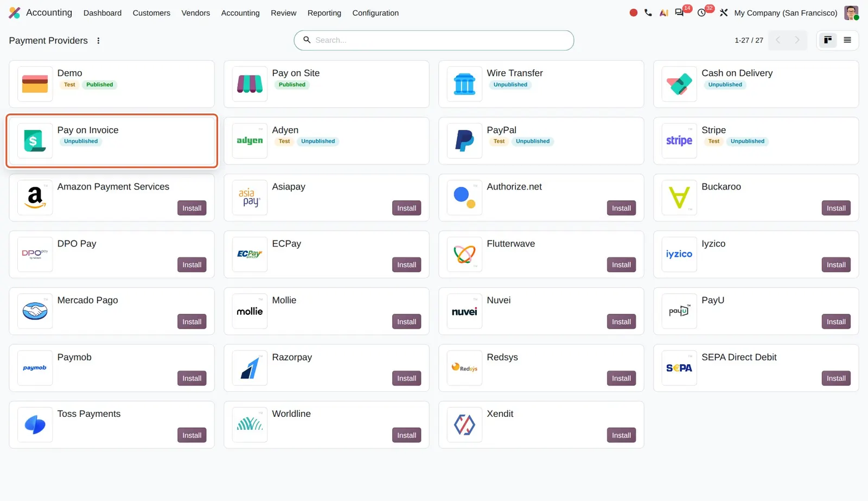This screenshot has width=868, height=501.
Task: Install the DPO Pay provider
Action: point(192,265)
